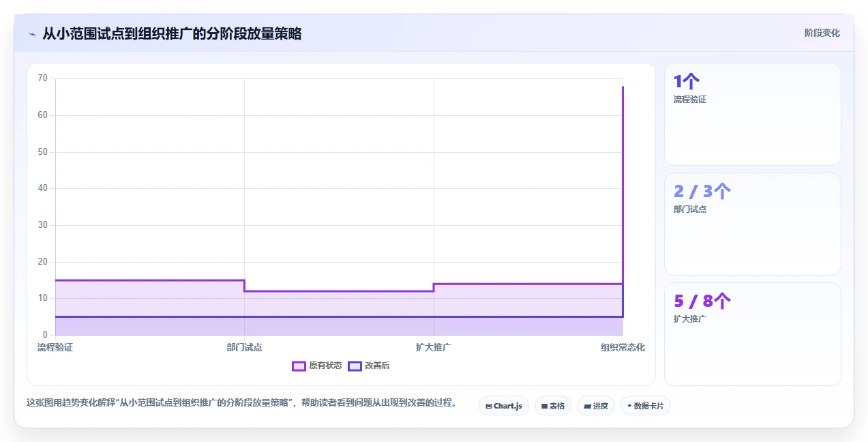Click the 40 y-axis tick label
This screenshot has height=442, width=868.
click(43, 188)
